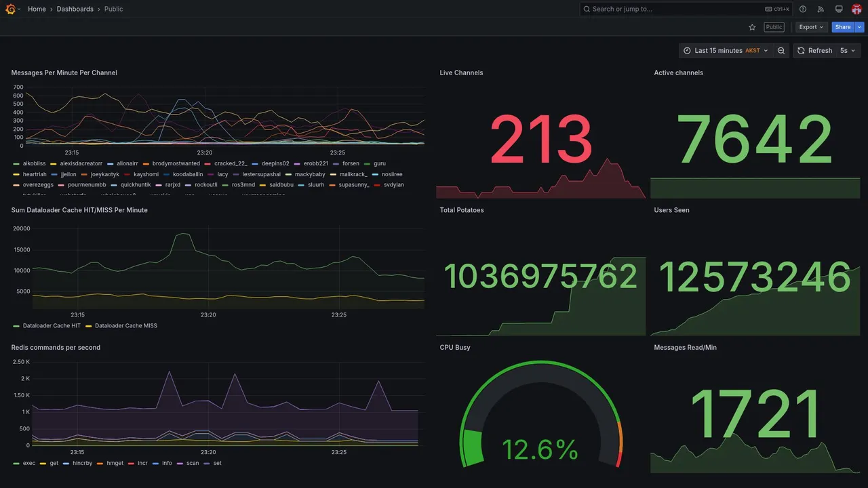
Task: Click the Live Channels panel title
Action: (461, 73)
